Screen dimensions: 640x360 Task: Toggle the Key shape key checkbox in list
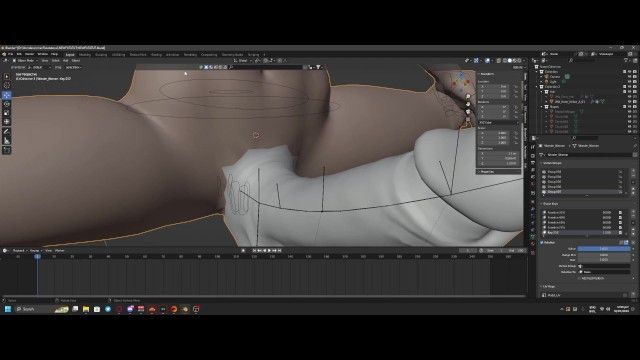click(x=620, y=232)
